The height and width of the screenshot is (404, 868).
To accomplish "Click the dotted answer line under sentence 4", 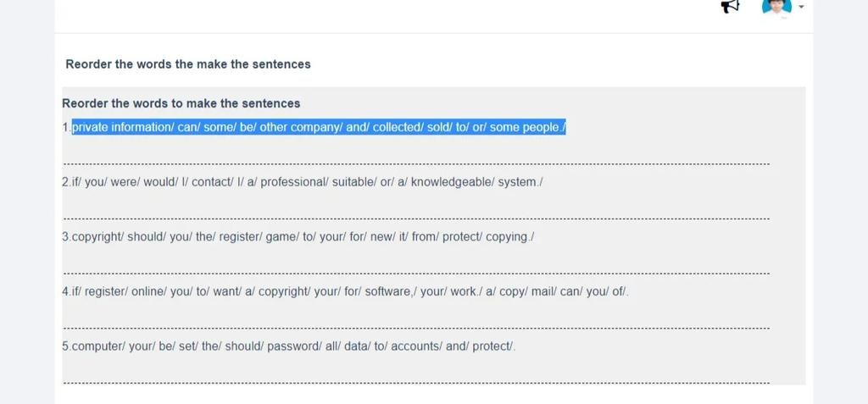I will (416, 328).
